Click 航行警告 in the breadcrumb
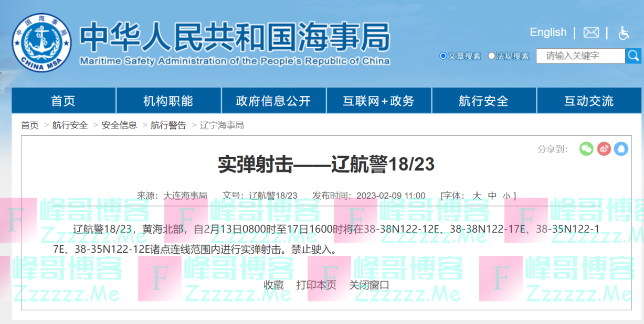Screen dimensions: 644x324 pyautogui.click(x=168, y=125)
